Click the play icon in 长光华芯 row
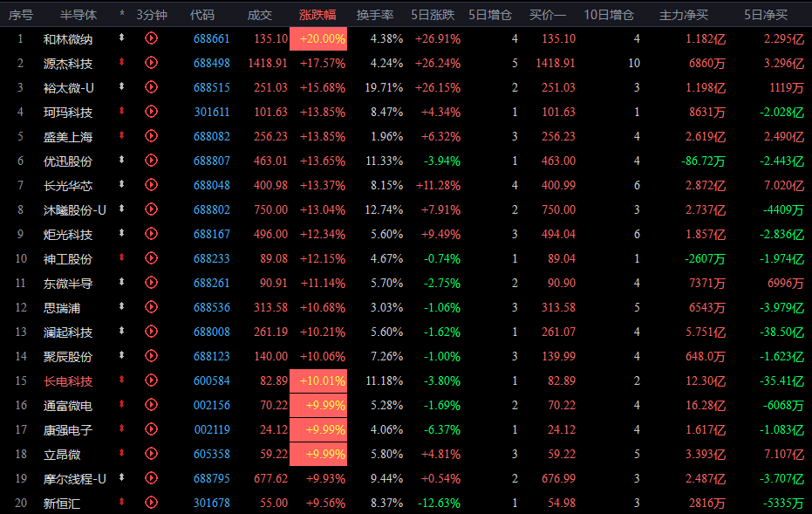Screen dimensions: 812x514 [151, 185]
